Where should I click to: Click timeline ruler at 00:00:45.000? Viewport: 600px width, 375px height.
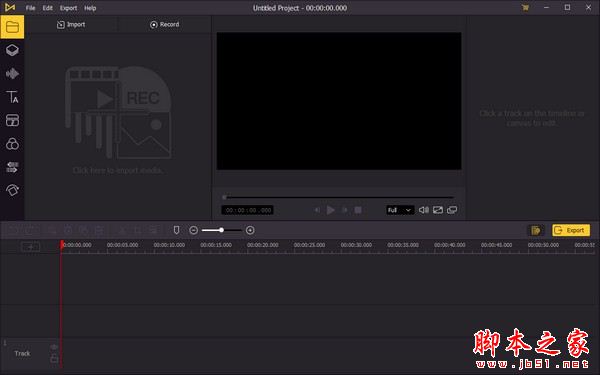point(496,245)
